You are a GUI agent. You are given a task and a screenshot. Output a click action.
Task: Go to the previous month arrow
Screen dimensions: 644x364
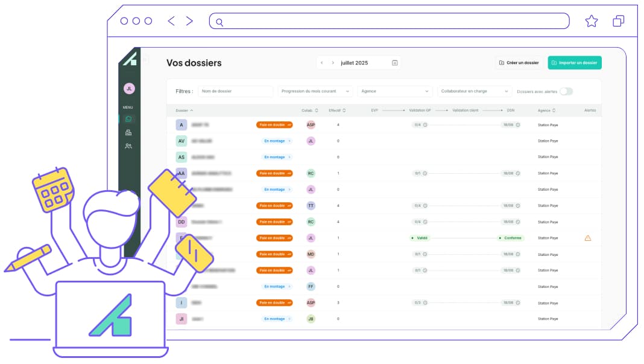coord(322,63)
